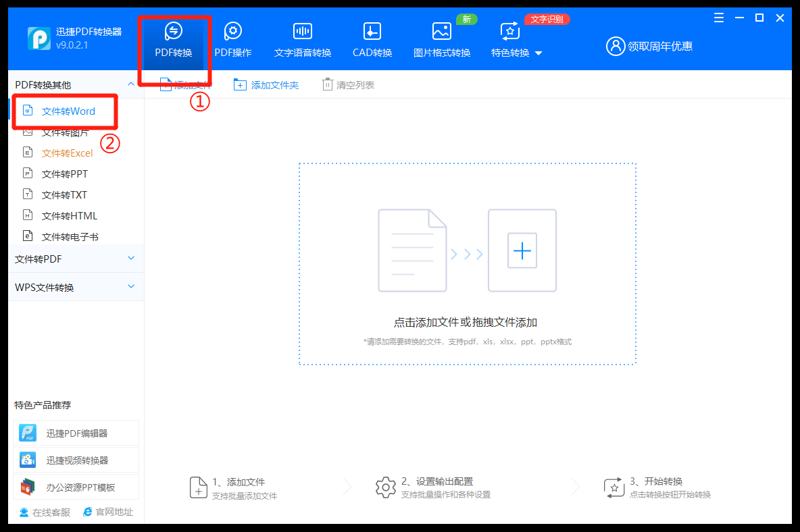The width and height of the screenshot is (800, 532).
Task: Open the PDF转换 tab
Action: [x=174, y=41]
